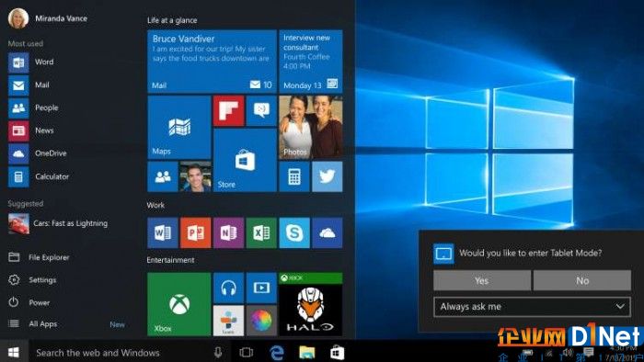Show All Apps list
644x362 pixels.
pos(33,324)
